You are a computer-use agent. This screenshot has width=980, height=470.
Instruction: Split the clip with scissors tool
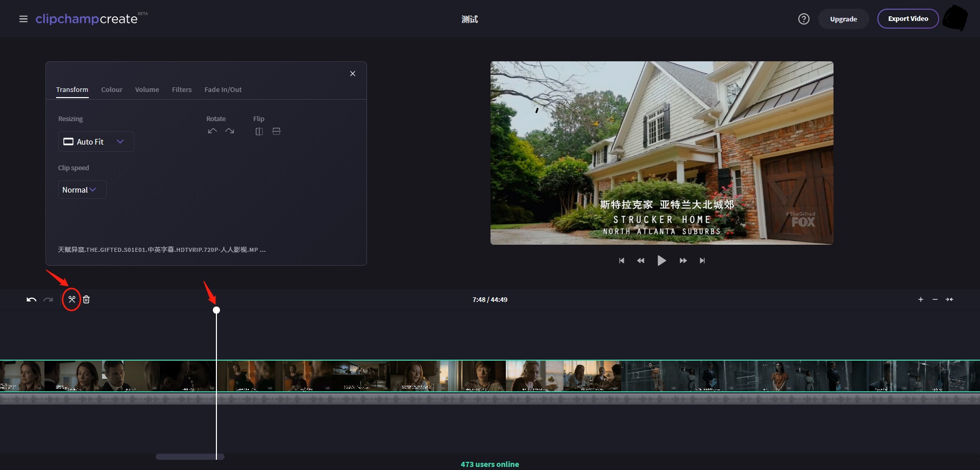[71, 299]
